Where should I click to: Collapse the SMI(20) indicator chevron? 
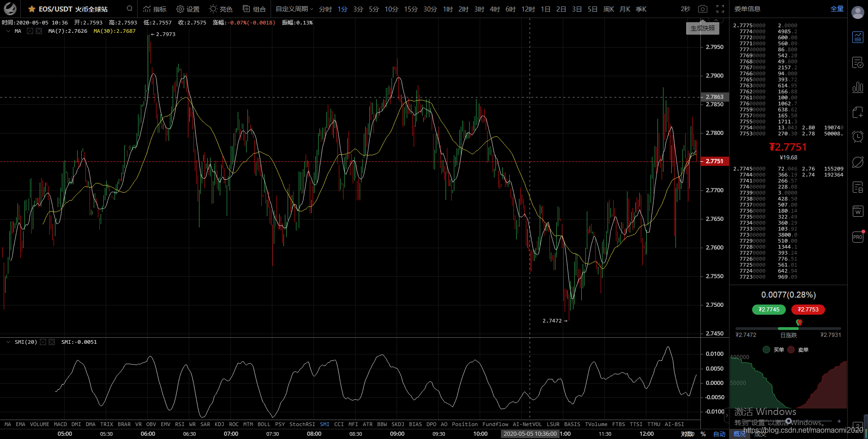pyautogui.click(x=8, y=342)
